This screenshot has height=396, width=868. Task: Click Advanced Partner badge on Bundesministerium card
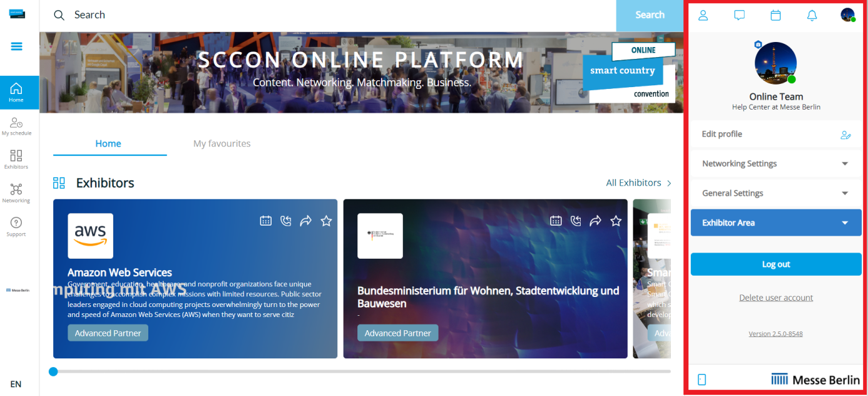click(x=397, y=333)
